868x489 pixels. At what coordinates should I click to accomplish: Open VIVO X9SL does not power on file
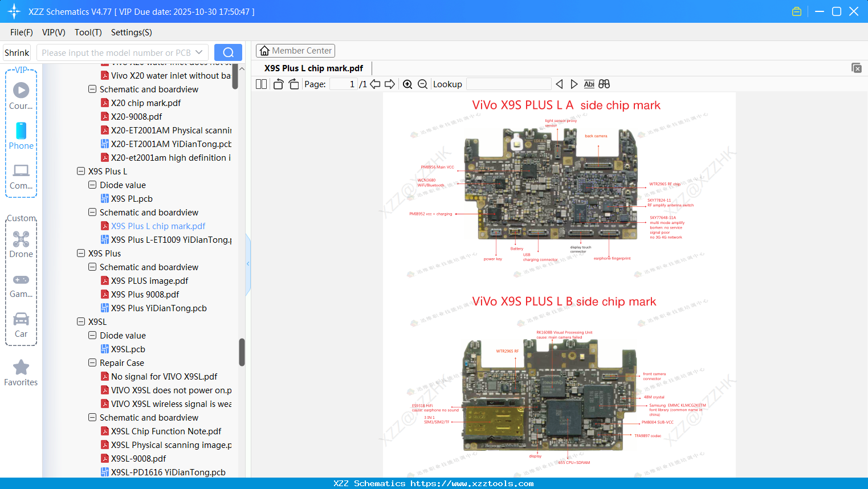click(171, 390)
